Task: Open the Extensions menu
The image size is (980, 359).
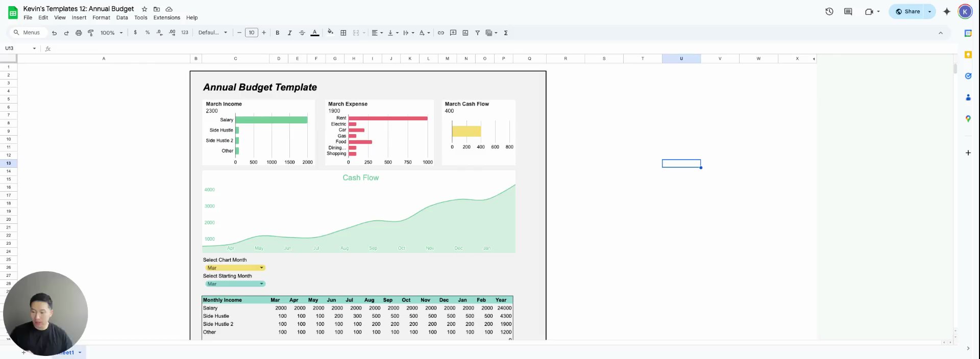Action: tap(167, 17)
